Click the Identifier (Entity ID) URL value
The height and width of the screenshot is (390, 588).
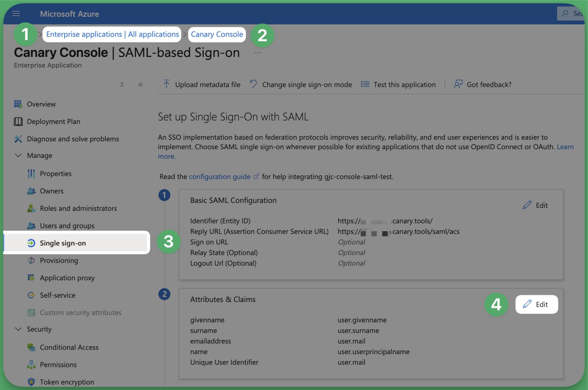click(x=385, y=221)
